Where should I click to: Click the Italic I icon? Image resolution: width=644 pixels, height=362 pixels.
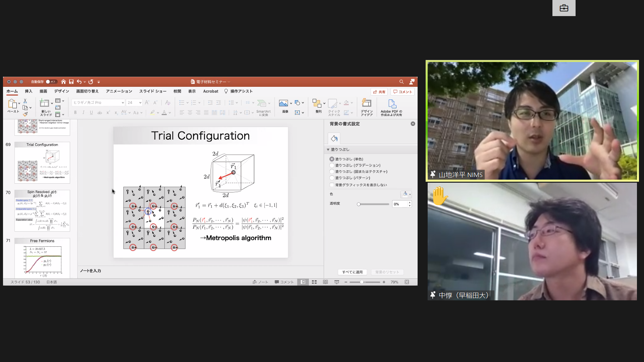(x=83, y=113)
